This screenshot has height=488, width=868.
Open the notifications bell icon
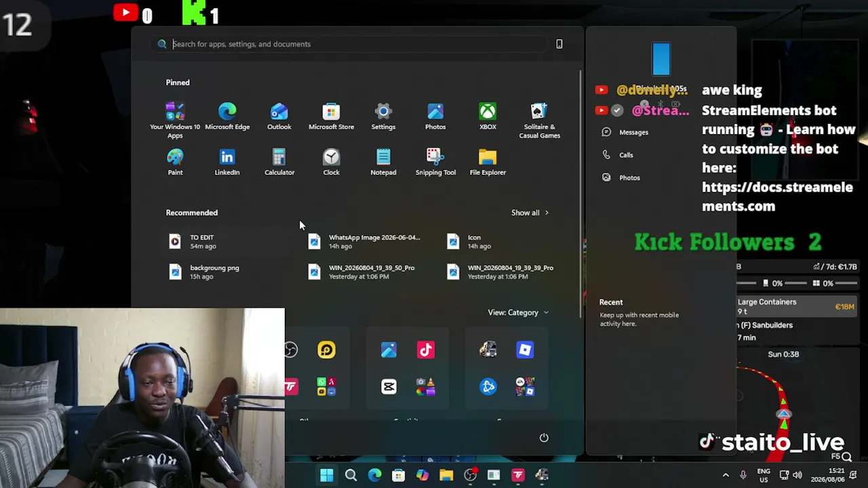coord(852,475)
